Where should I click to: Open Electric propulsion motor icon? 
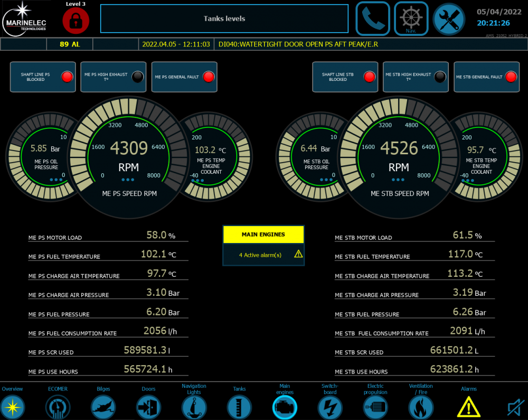375,407
